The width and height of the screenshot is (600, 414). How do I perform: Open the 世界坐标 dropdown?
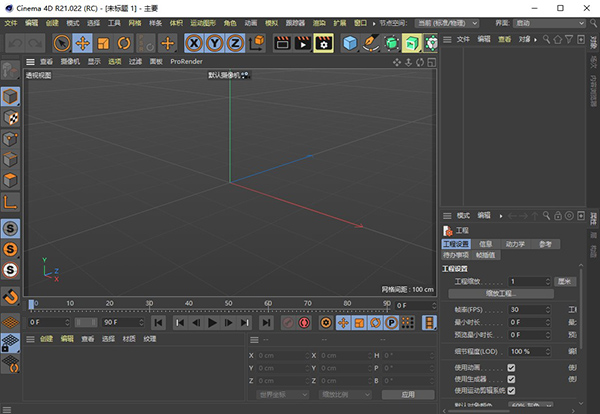tap(282, 394)
